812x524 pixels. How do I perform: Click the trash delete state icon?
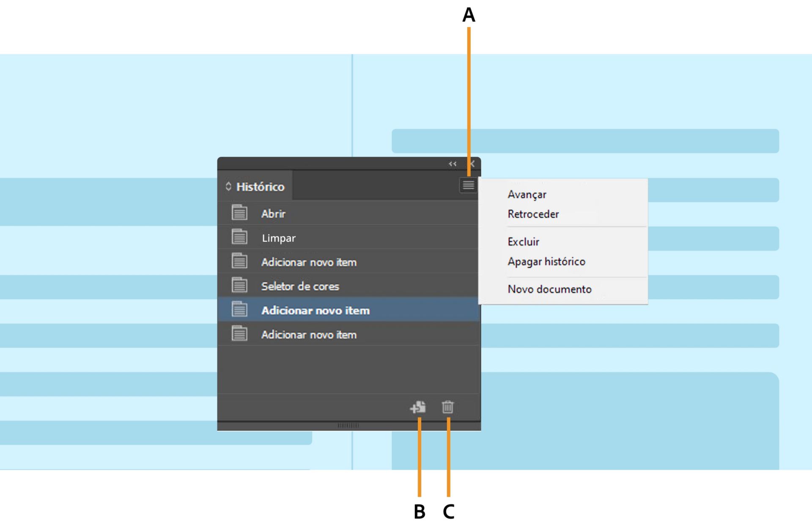pyautogui.click(x=447, y=407)
